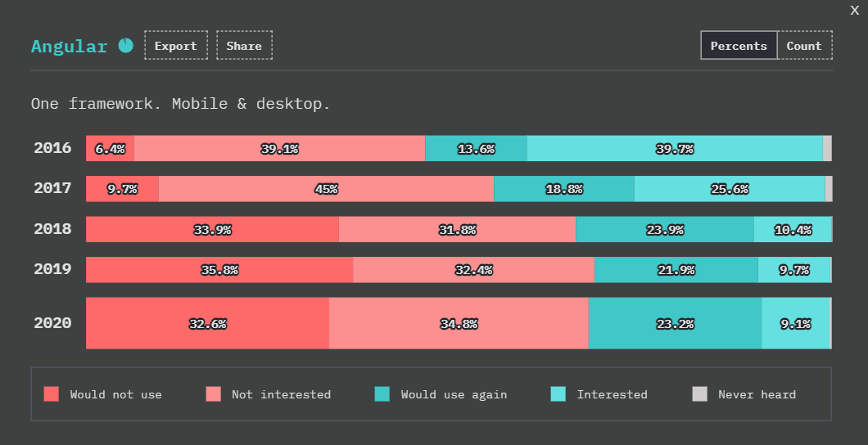Select the 2017 9.7% bar segment
The height and width of the screenshot is (445, 868).
click(x=122, y=189)
